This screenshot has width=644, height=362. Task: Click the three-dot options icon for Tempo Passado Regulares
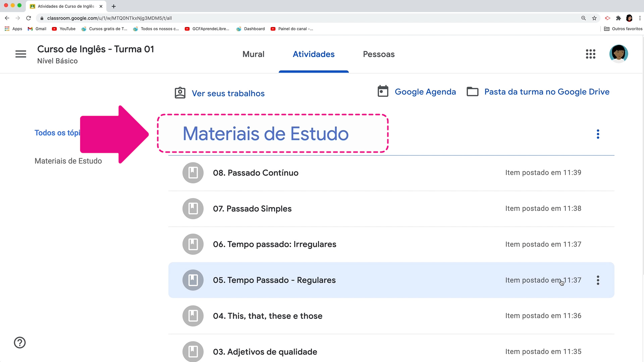point(598,280)
